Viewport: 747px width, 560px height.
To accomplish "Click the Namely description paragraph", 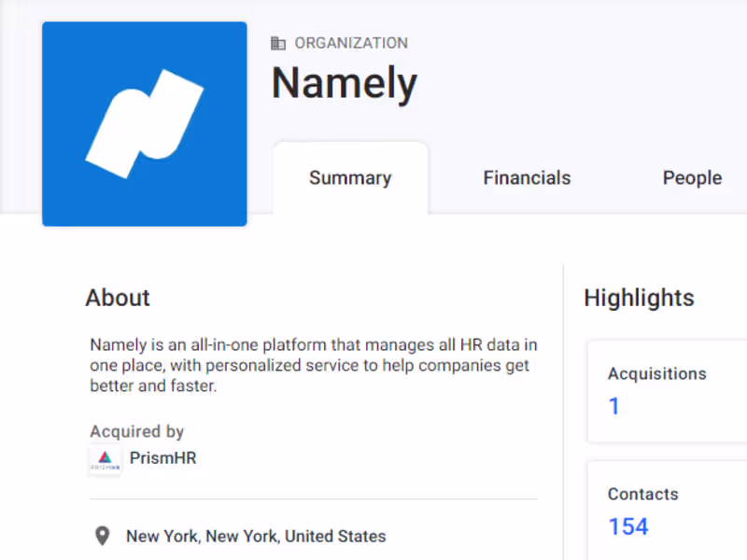I will coord(313,365).
